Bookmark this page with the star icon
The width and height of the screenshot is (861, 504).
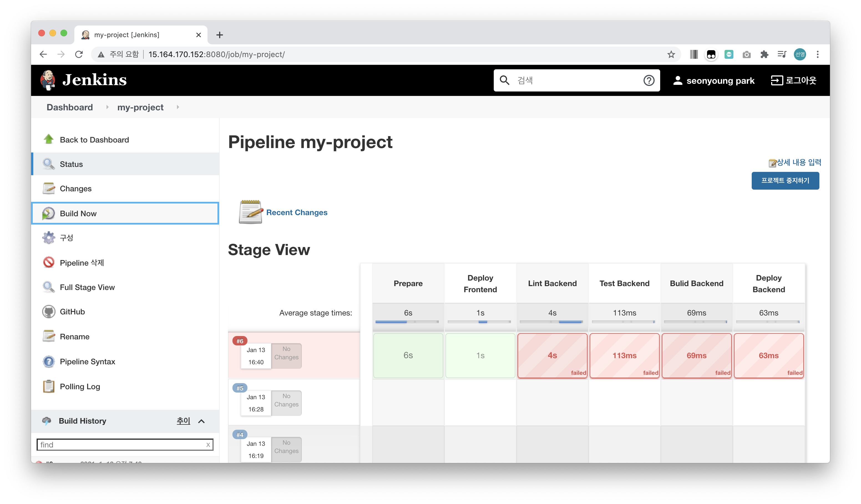pos(671,54)
